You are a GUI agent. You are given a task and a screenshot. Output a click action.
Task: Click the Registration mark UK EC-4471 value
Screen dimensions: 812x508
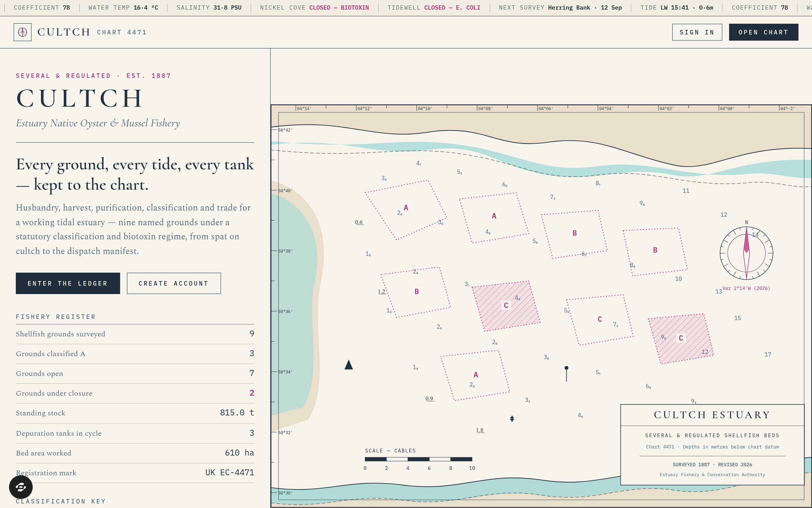(230, 473)
